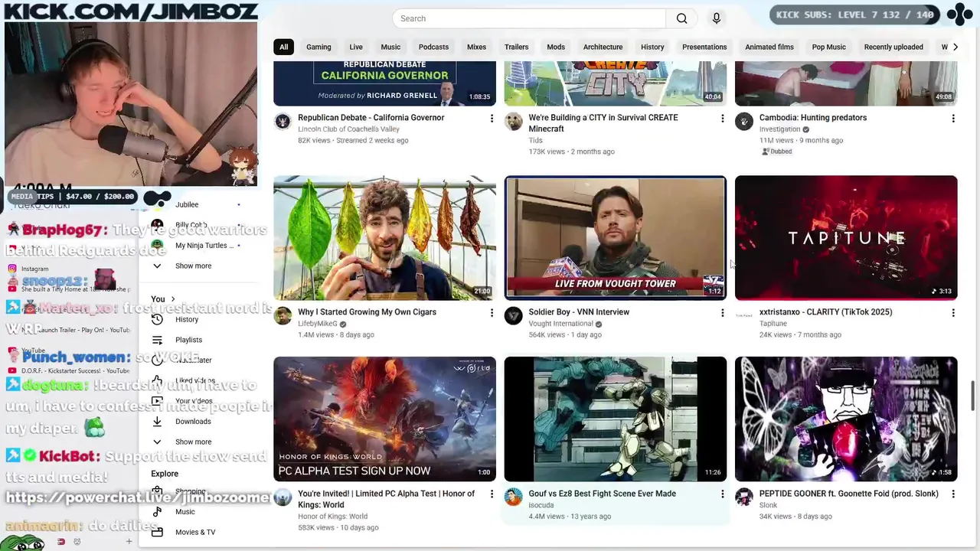Click into the Search input field
This screenshot has height=551, width=980.
coord(529,18)
